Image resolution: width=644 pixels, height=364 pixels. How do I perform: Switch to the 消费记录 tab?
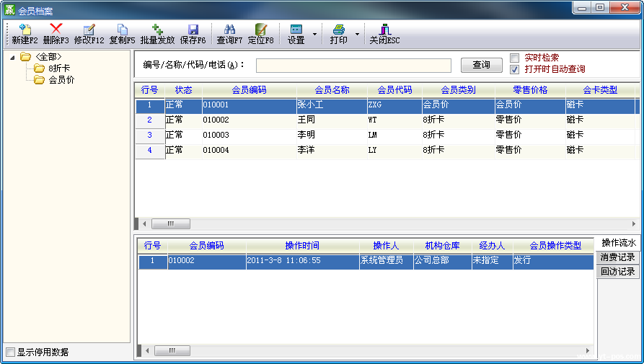618,257
